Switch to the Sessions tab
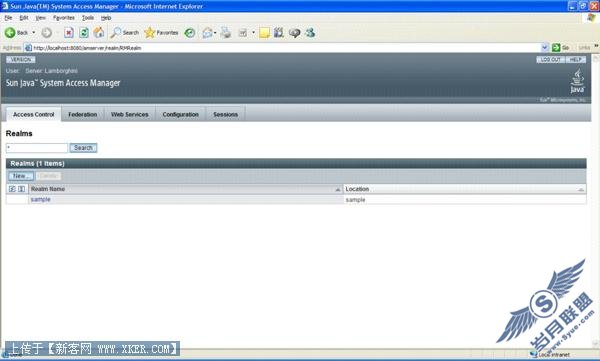600x361 pixels. pos(225,114)
